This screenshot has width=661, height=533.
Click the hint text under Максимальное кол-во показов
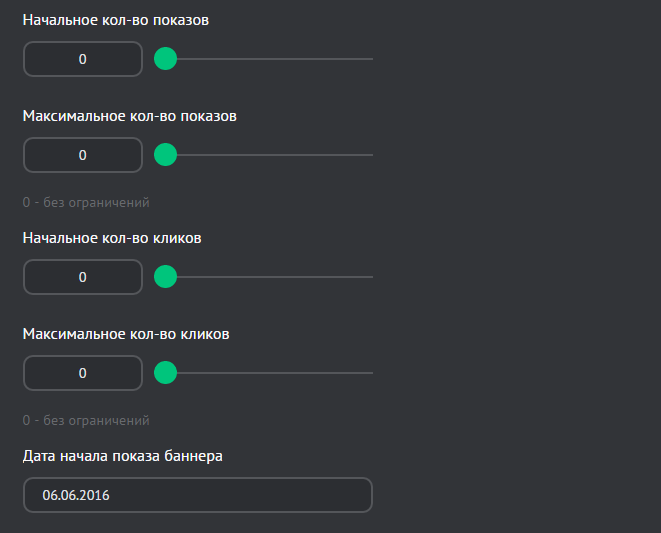click(86, 202)
